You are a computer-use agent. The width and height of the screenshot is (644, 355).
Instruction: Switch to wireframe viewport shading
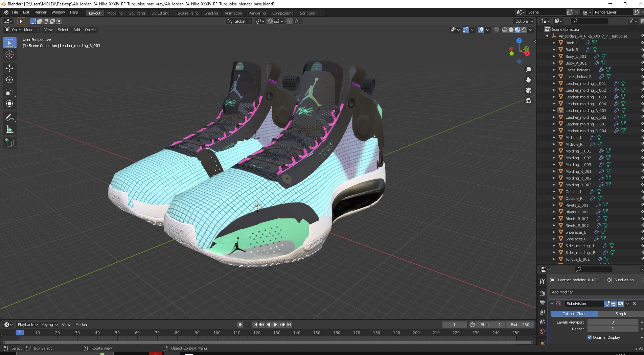coord(505,30)
